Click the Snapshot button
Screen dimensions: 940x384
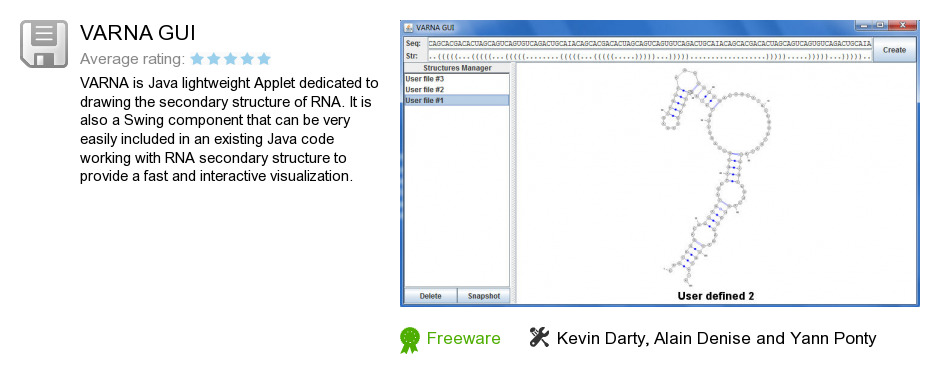click(484, 296)
